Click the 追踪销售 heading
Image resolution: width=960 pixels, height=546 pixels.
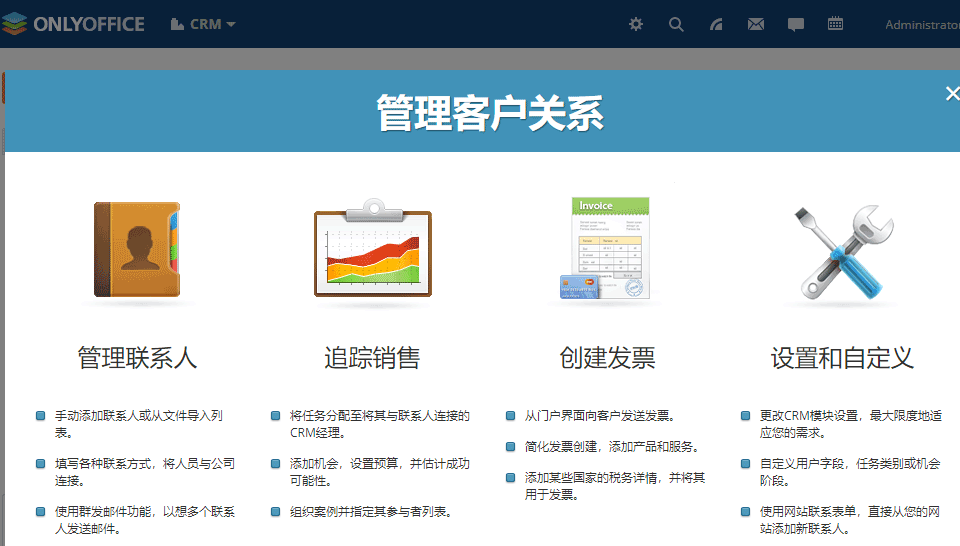point(372,358)
